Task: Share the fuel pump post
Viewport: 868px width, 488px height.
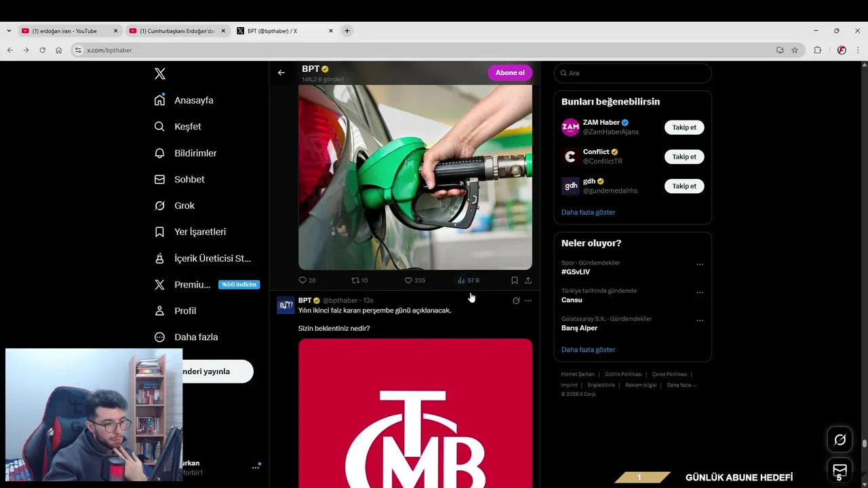Action: point(528,280)
